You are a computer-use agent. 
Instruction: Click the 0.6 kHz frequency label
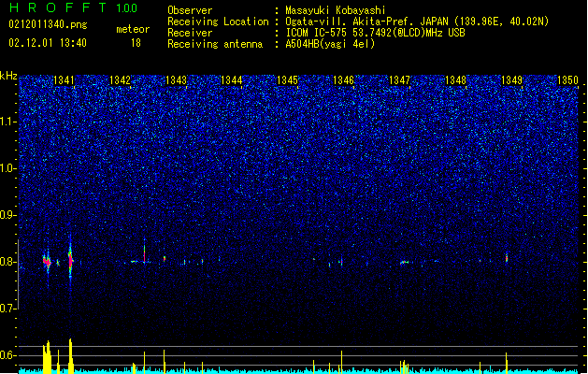coord(7,355)
